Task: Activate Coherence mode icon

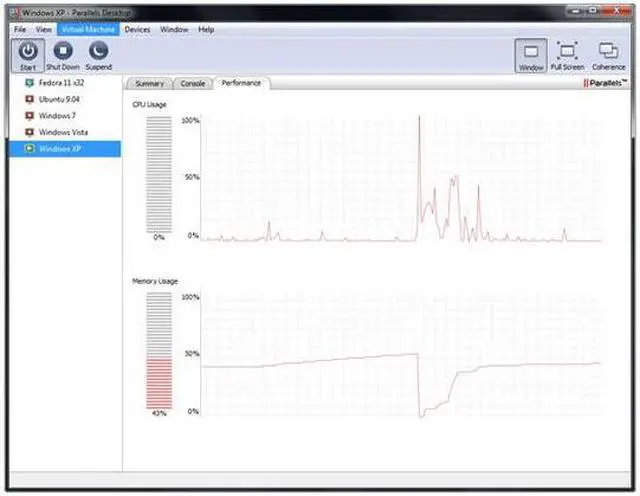Action: 608,51
